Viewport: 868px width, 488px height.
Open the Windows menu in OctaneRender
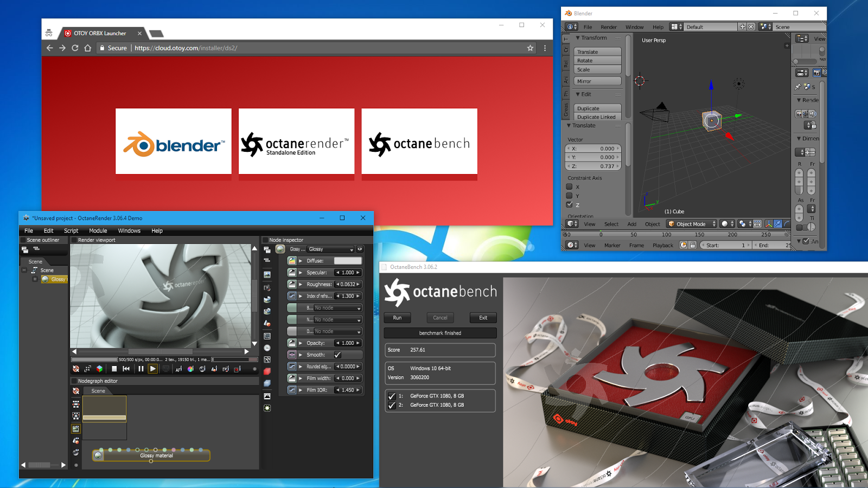pyautogui.click(x=129, y=230)
